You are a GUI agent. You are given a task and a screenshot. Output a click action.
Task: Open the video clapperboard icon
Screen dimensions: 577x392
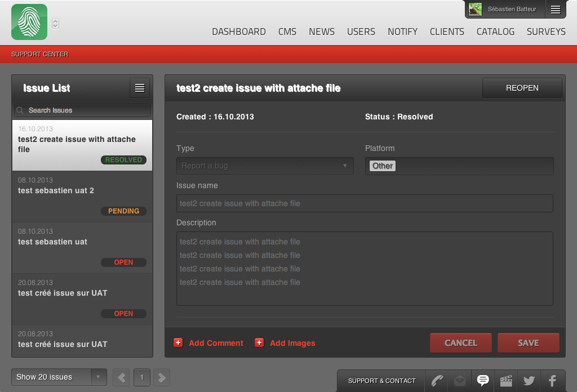506,381
